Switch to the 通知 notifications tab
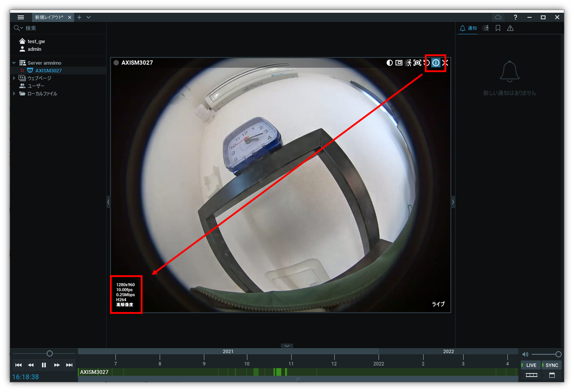Image resolution: width=574 pixels, height=392 pixels. 468,28
